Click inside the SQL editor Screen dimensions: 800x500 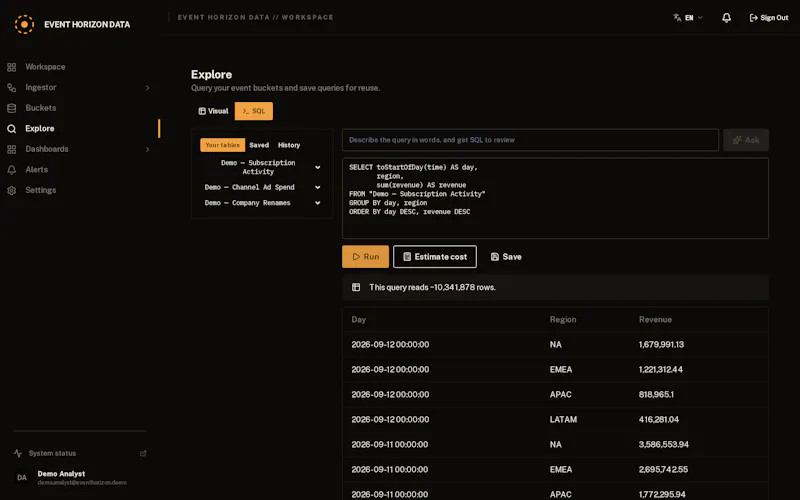pos(555,198)
